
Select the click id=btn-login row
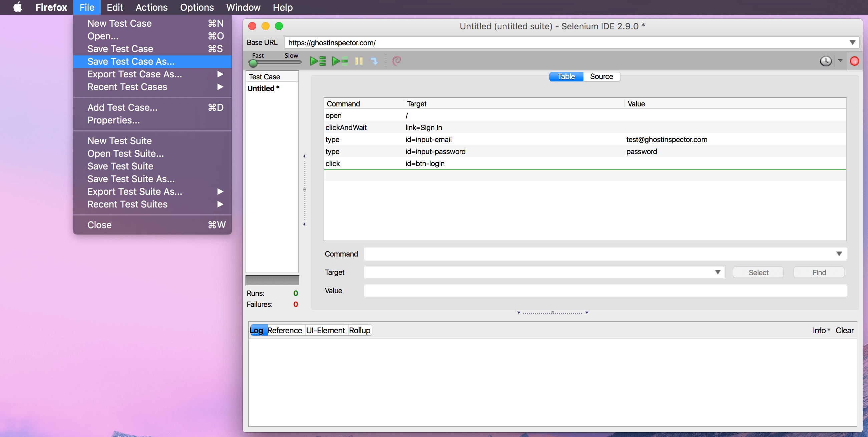(x=585, y=164)
